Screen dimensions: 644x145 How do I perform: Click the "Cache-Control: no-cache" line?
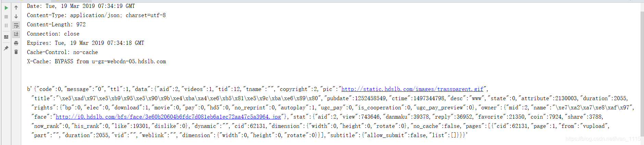pos(62,52)
